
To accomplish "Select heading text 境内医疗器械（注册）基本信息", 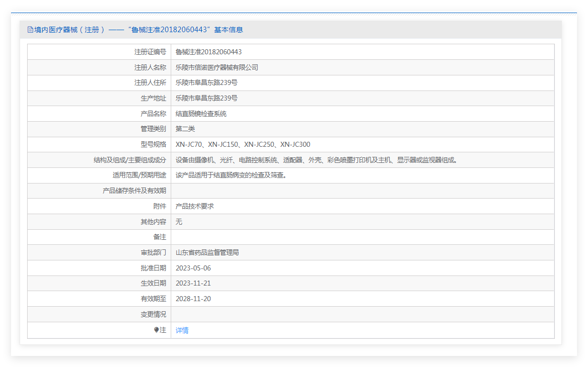I will tap(139, 30).
